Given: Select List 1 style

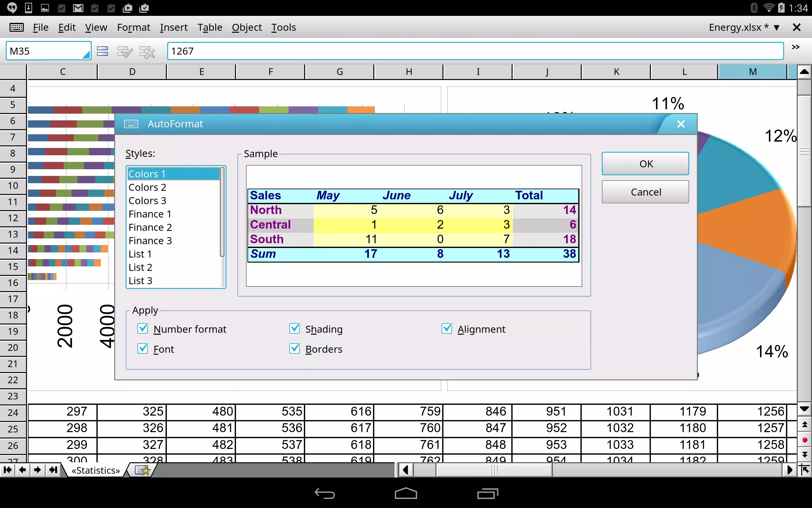Looking at the screenshot, I should pos(173,254).
